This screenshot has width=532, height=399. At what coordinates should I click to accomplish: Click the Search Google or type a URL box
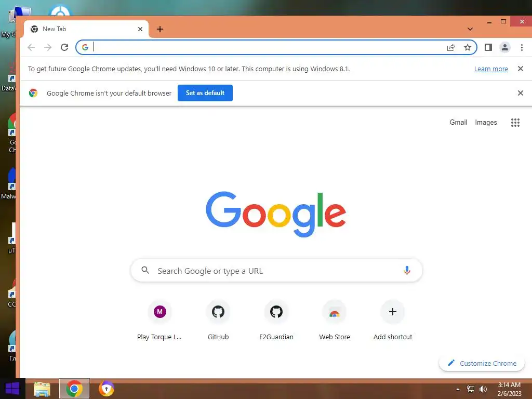pos(276,270)
